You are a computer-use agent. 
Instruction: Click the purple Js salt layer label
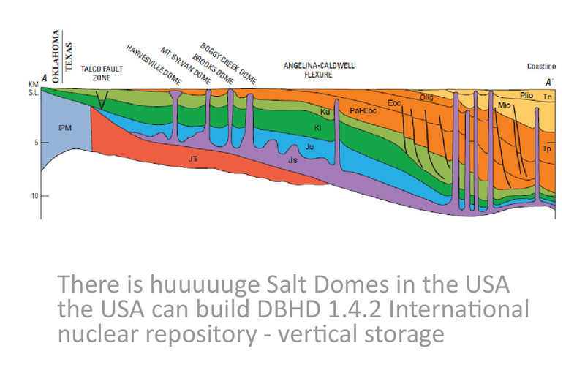[x=293, y=158]
